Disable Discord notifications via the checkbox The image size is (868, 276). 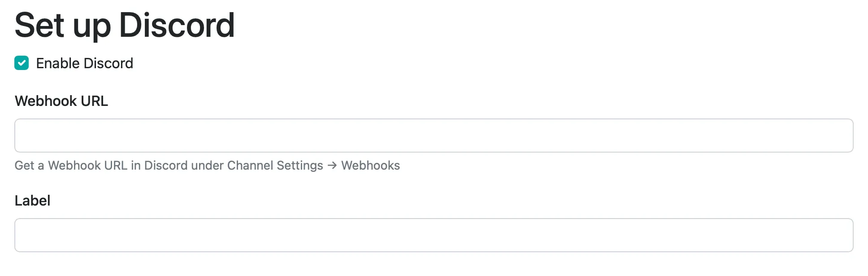(x=22, y=63)
